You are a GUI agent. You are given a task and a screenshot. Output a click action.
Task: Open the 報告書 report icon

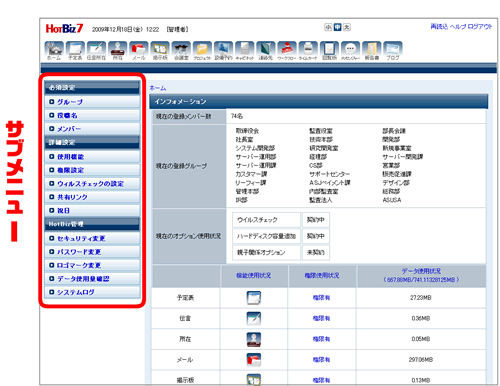point(372,51)
